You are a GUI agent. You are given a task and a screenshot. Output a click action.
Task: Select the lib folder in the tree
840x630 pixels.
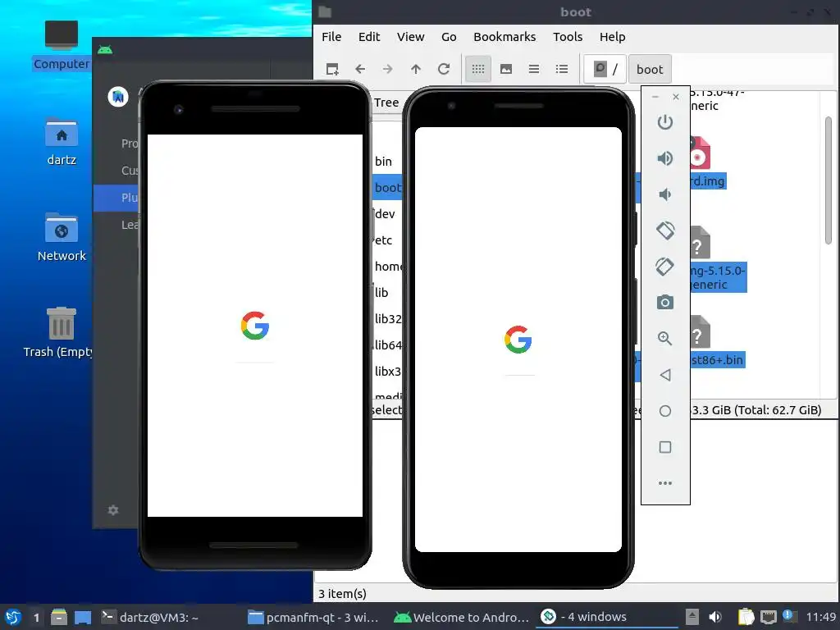[381, 293]
